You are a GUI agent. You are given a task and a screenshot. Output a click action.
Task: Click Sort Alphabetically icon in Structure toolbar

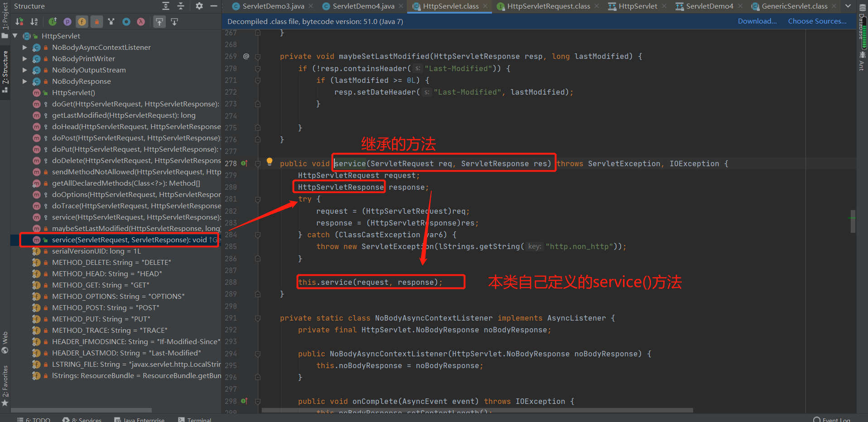[34, 22]
